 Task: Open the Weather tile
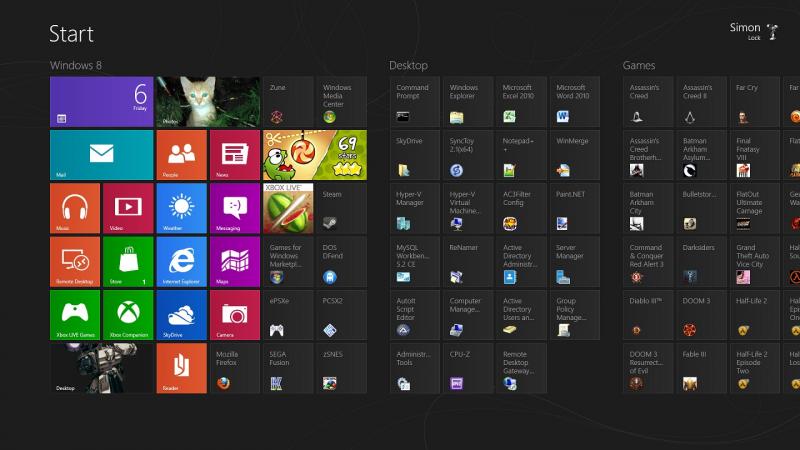tap(182, 208)
